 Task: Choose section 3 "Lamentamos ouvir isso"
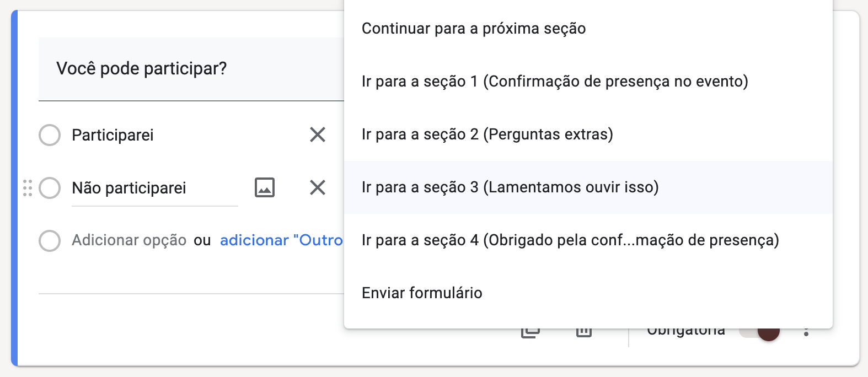tap(510, 187)
